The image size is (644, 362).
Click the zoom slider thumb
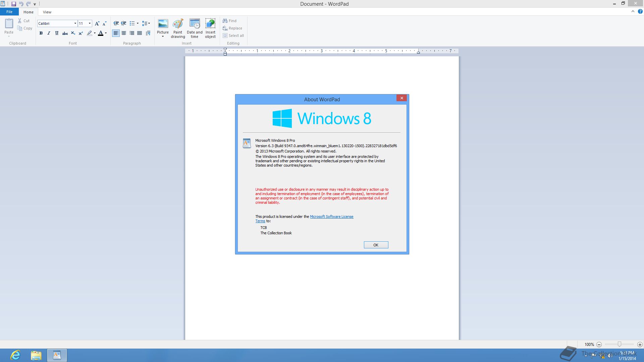(620, 344)
